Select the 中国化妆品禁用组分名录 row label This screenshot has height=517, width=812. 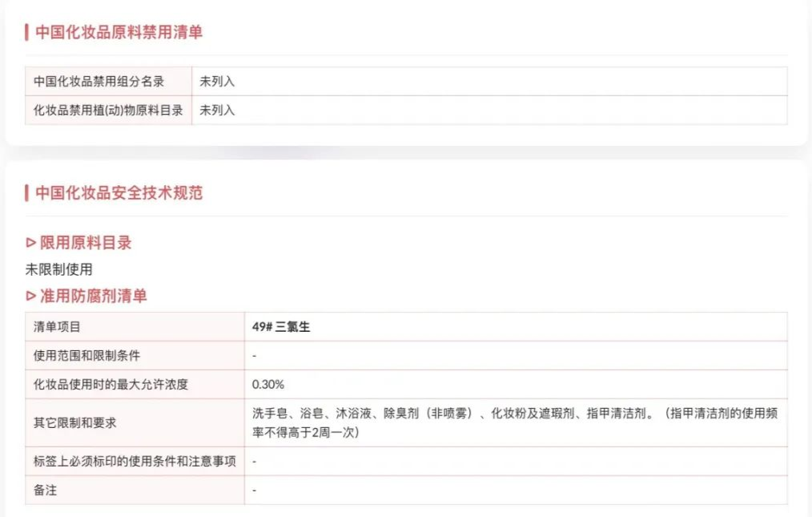coord(98,82)
